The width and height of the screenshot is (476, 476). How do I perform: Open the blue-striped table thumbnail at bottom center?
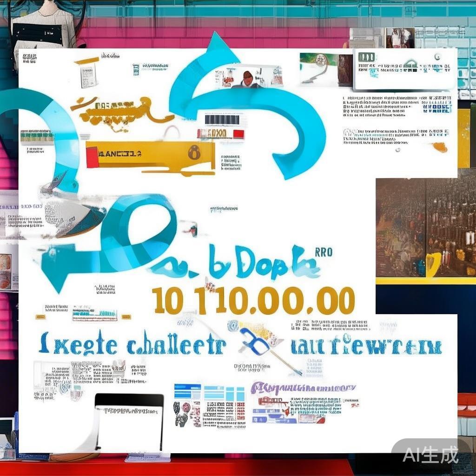tap(210, 406)
